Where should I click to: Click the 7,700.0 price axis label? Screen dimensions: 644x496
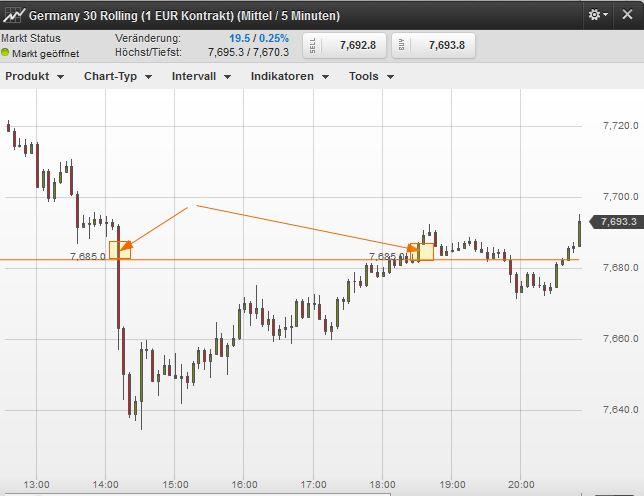(x=620, y=196)
